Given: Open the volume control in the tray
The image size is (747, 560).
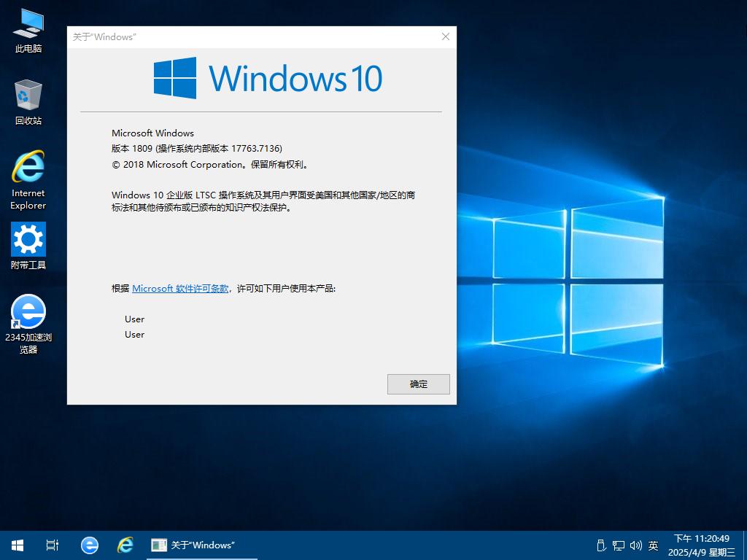Looking at the screenshot, I should (x=635, y=545).
